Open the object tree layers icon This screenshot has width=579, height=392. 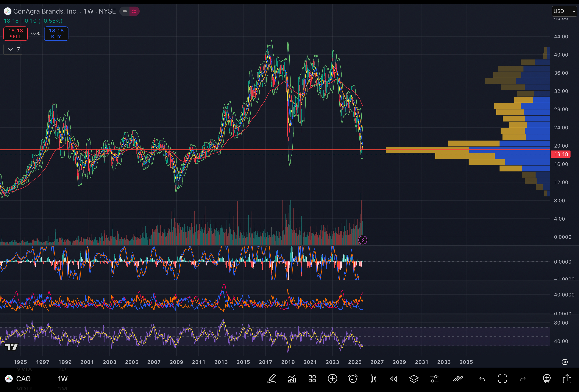click(x=414, y=379)
